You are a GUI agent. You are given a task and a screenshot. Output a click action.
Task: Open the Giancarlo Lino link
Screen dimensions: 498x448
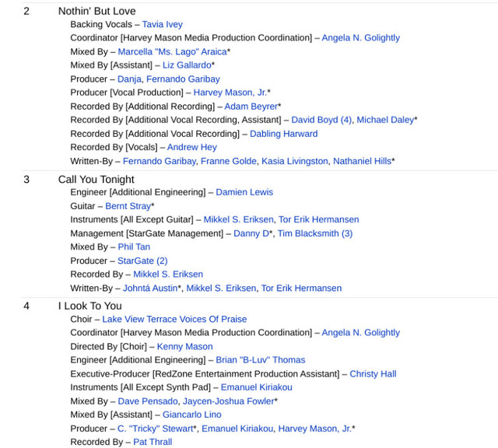(x=192, y=415)
